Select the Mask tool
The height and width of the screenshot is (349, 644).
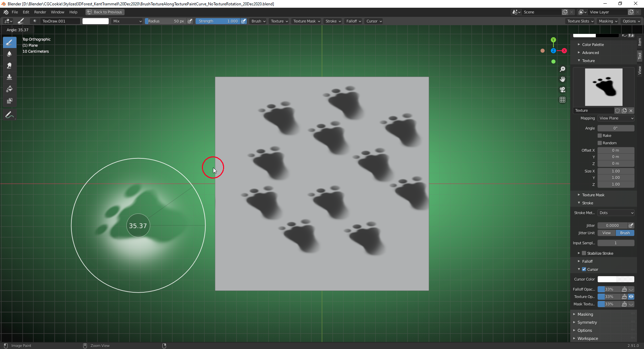click(9, 101)
